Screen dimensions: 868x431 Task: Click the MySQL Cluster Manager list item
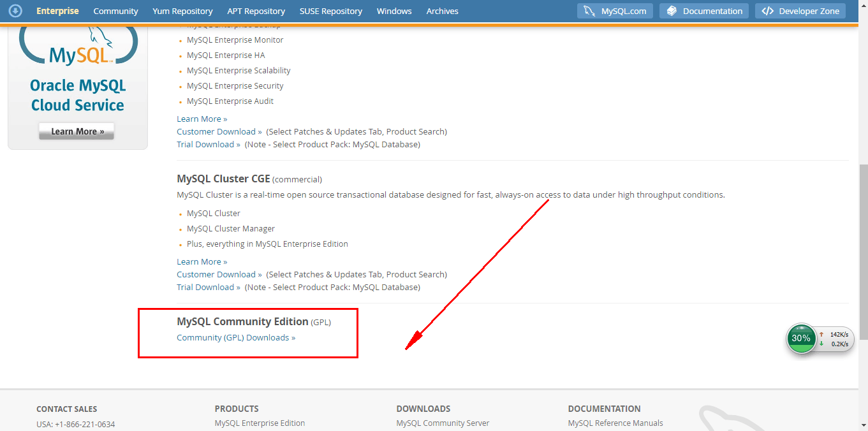pos(231,228)
